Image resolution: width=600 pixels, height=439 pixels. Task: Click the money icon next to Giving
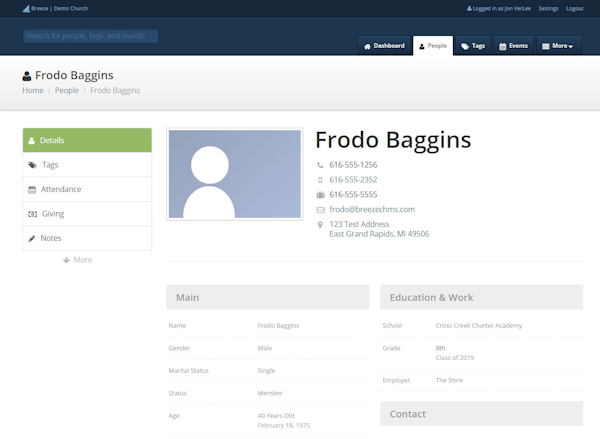pos(33,214)
